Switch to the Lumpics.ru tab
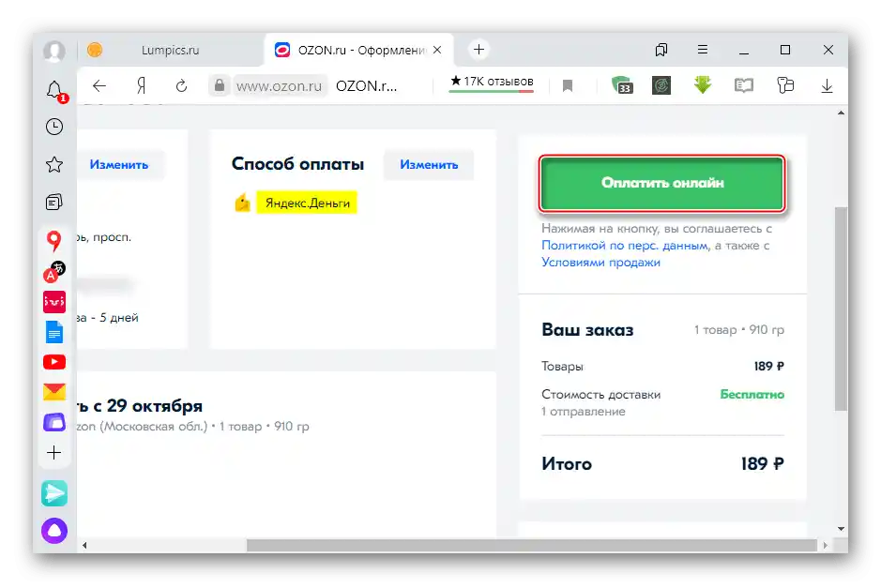This screenshot has width=881, height=588. (170, 50)
